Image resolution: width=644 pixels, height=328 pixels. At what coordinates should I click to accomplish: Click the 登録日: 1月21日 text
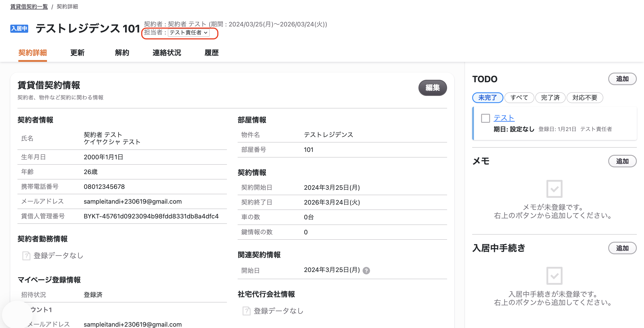[557, 129]
